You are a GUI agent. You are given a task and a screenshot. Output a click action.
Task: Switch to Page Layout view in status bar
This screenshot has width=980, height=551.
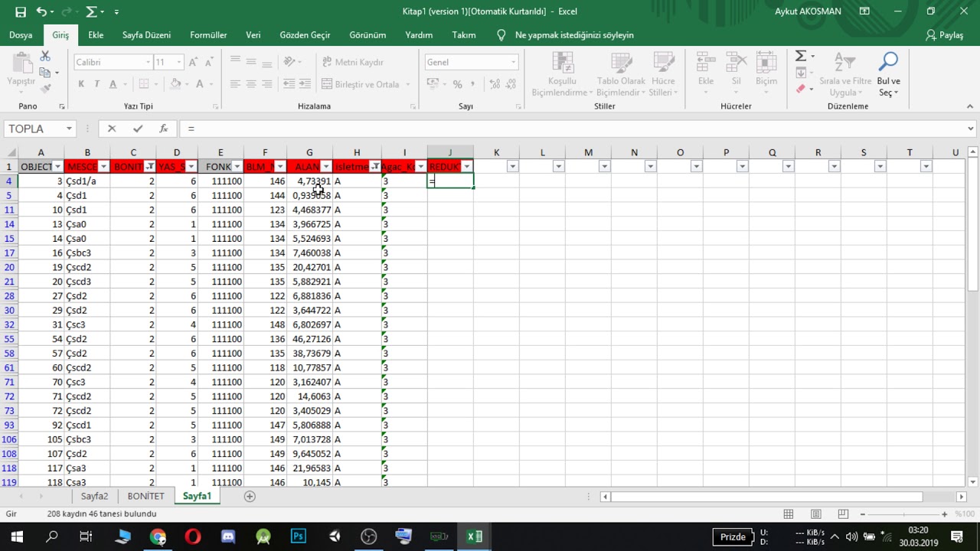[x=816, y=514]
